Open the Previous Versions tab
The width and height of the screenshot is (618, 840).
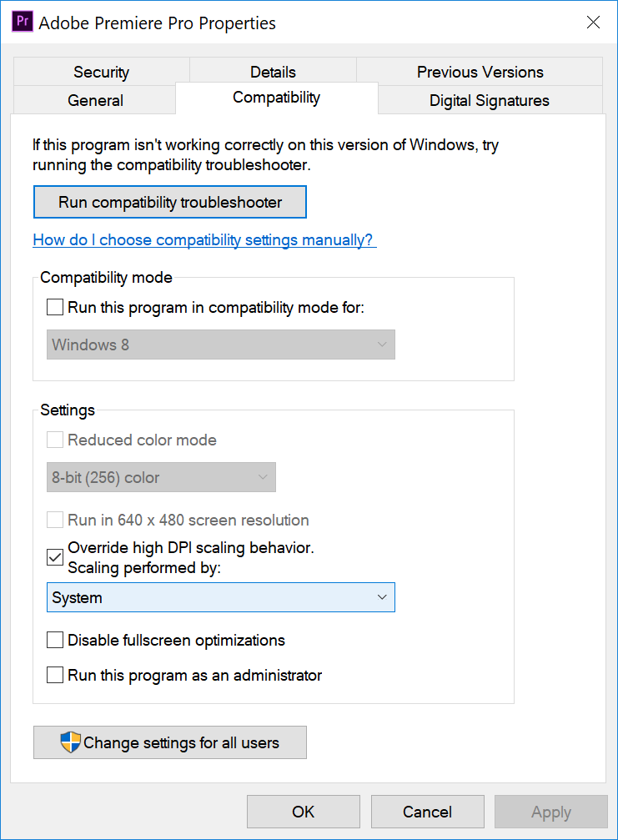click(x=480, y=71)
